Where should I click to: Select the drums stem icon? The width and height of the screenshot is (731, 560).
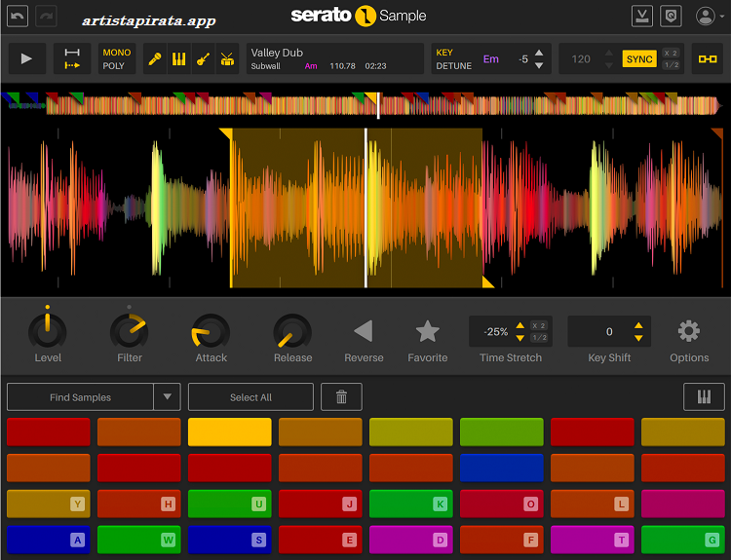pyautogui.click(x=227, y=58)
